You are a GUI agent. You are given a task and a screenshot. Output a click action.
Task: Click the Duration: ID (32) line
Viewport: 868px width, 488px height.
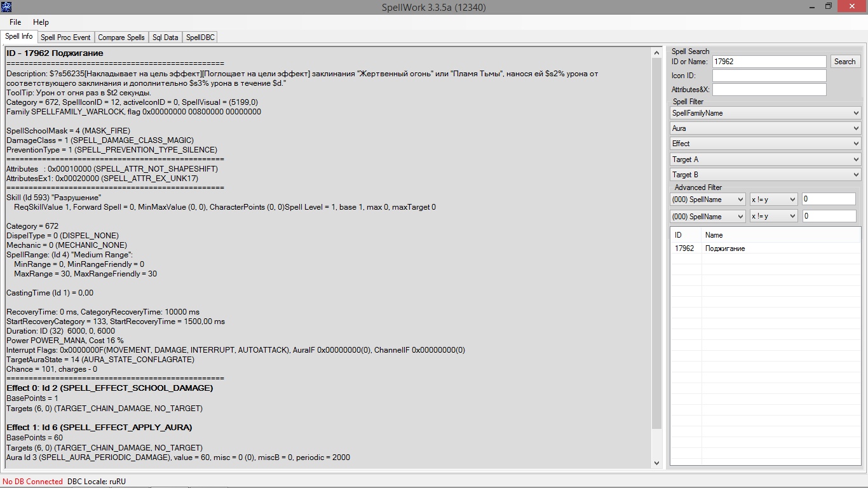coord(61,331)
